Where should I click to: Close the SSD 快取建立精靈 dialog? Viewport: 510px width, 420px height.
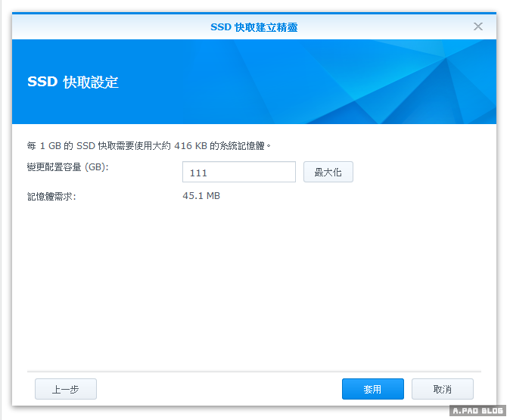(477, 26)
